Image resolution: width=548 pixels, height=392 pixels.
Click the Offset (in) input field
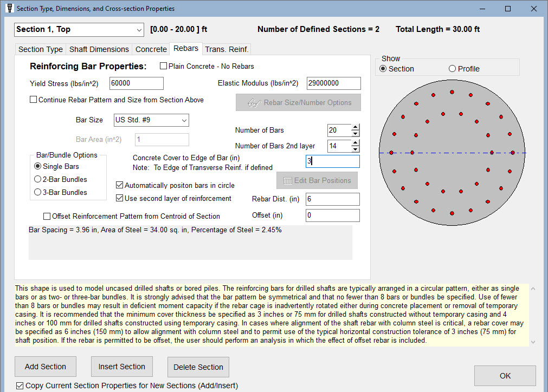[x=333, y=215]
